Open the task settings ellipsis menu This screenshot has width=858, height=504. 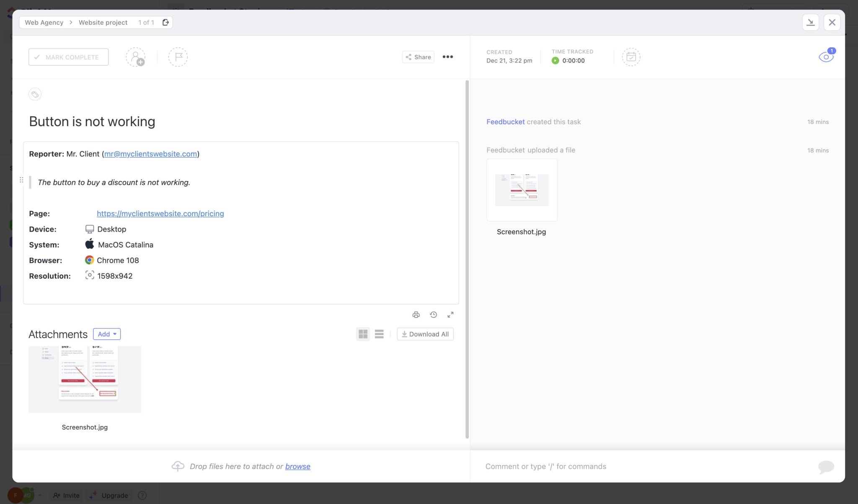coord(447,57)
